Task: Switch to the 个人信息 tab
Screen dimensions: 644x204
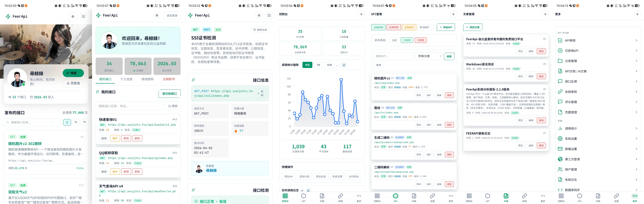Action: pyautogui.click(x=126, y=79)
